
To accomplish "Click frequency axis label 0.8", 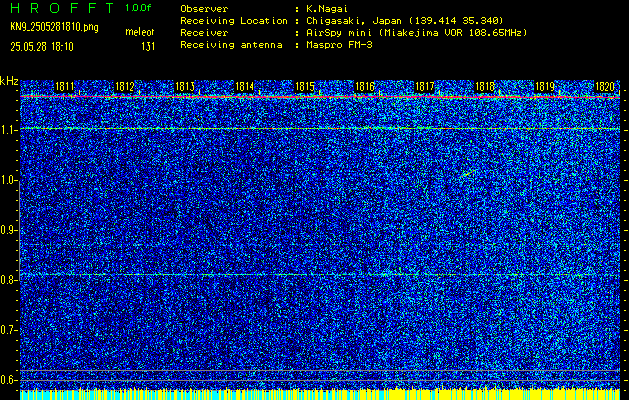I will pos(7,280).
